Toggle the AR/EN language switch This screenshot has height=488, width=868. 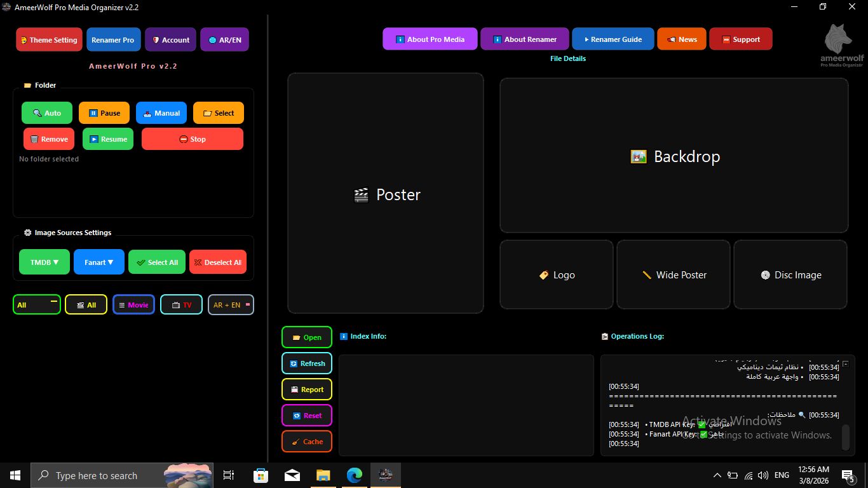point(224,39)
